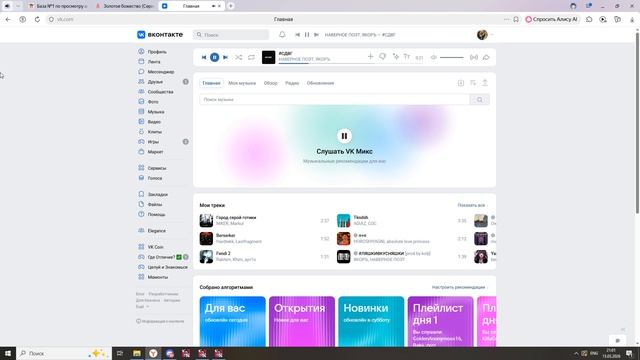Viewport: 640px width, 360px height.
Task: Open the profile avatar menu in the VK header
Action: click(484, 35)
